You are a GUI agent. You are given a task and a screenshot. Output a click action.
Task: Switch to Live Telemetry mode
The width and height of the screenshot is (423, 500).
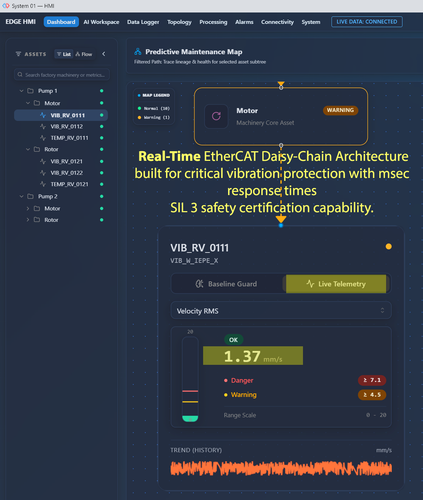(336, 284)
